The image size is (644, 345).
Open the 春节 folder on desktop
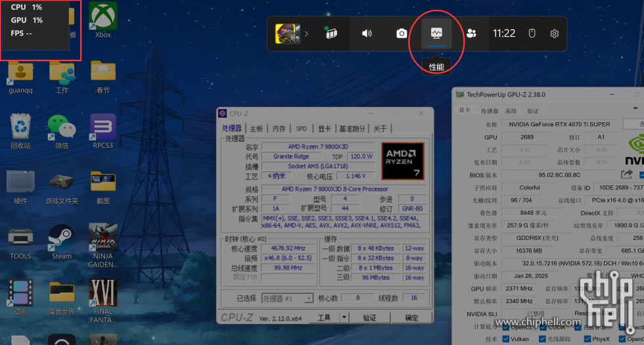tap(103, 78)
